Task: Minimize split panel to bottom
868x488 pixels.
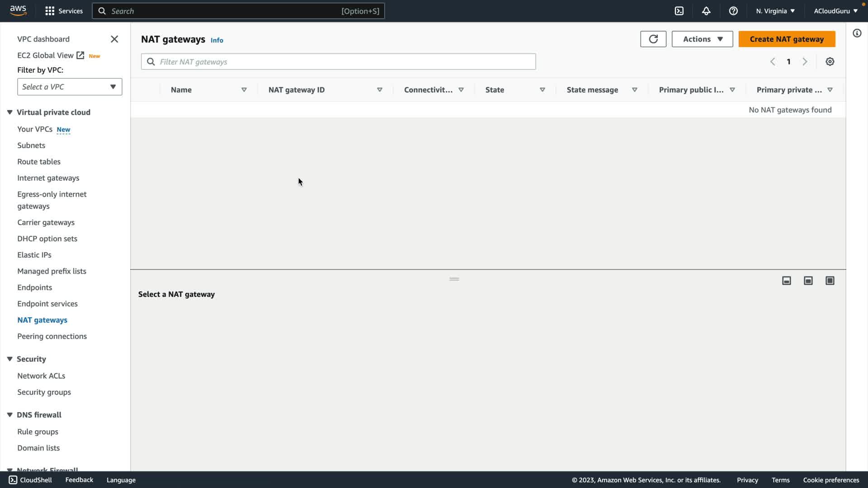Action: 786,281
